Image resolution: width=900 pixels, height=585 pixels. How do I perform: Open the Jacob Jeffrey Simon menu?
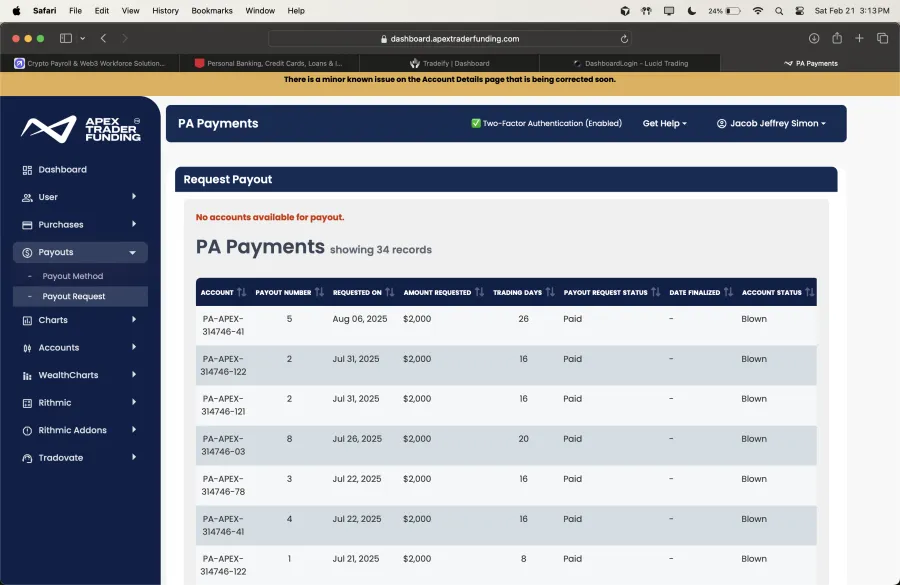pos(771,123)
